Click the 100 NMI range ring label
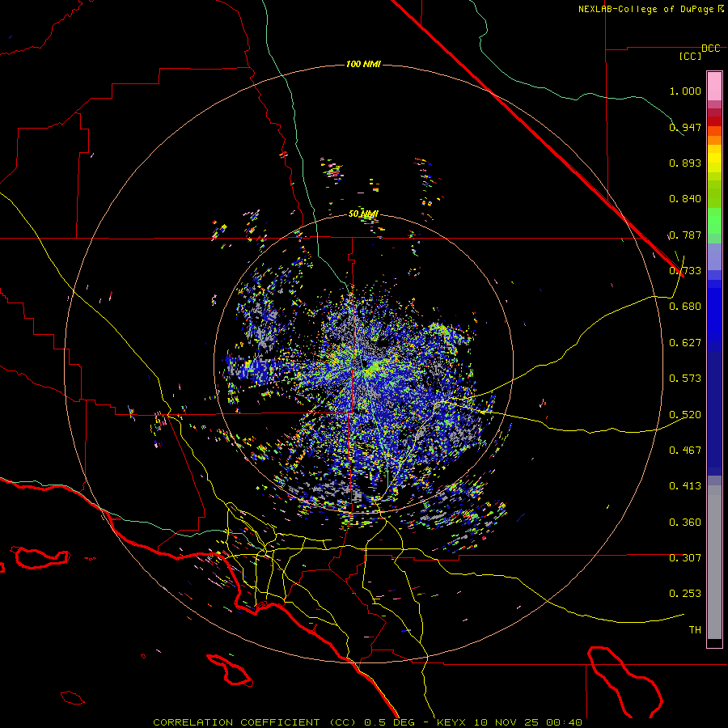The width and height of the screenshot is (728, 728). point(363,64)
